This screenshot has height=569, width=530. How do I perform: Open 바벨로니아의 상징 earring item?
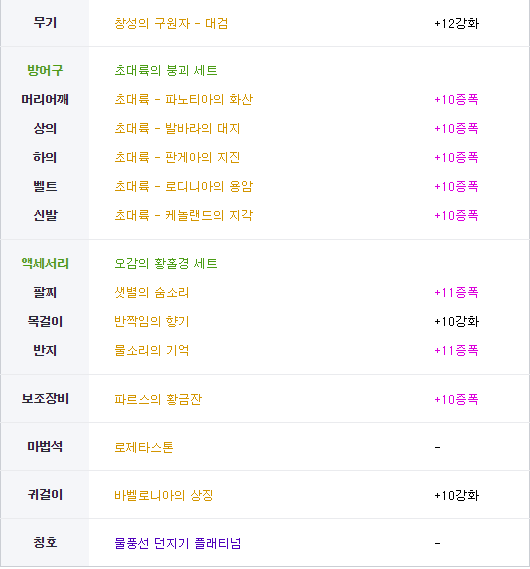164,495
